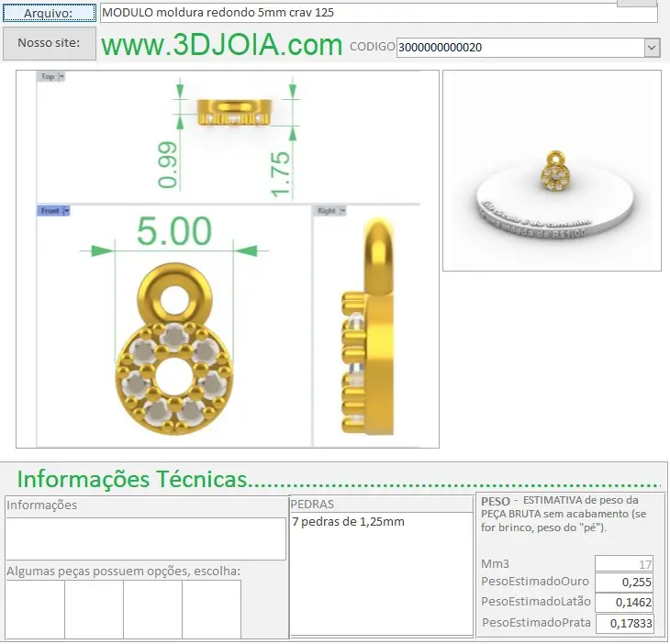Open the Front viewport menu arrow
Screen dimensions: 670x644
point(66,211)
